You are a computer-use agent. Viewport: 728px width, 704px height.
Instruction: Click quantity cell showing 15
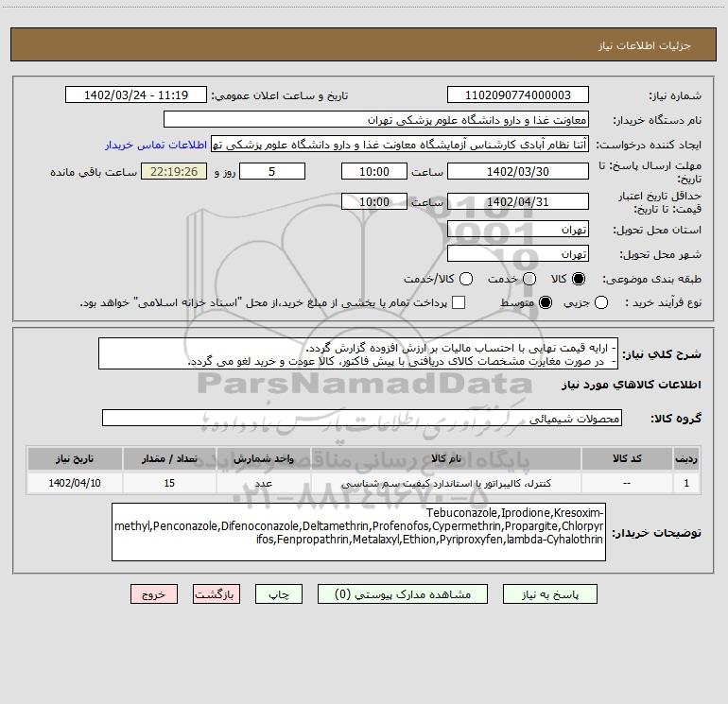click(x=169, y=483)
